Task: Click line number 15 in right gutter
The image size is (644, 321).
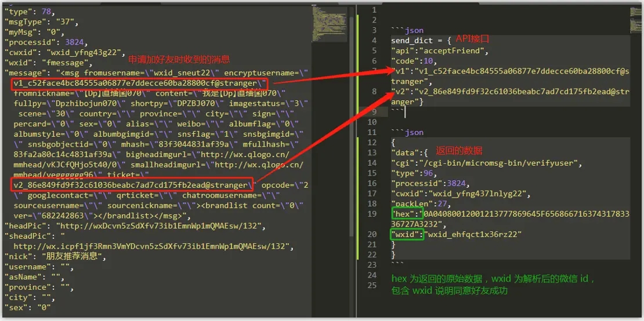Action: coord(372,173)
